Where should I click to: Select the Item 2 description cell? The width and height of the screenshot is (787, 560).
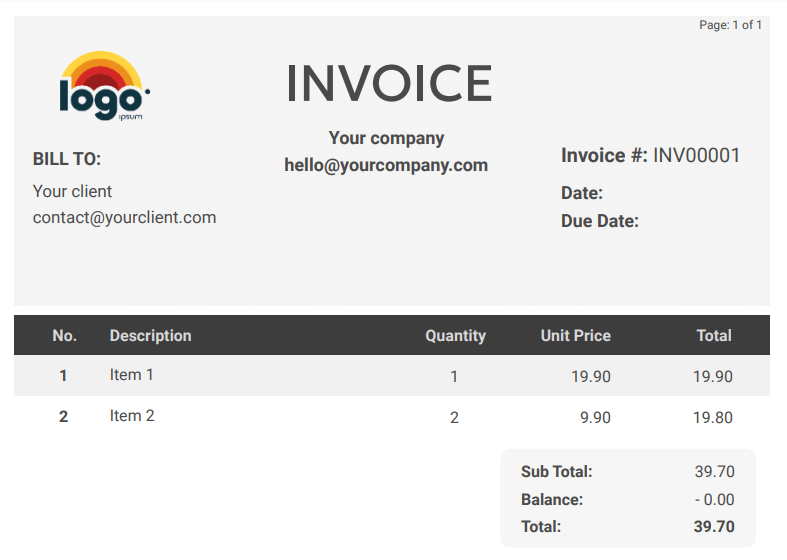click(x=132, y=415)
